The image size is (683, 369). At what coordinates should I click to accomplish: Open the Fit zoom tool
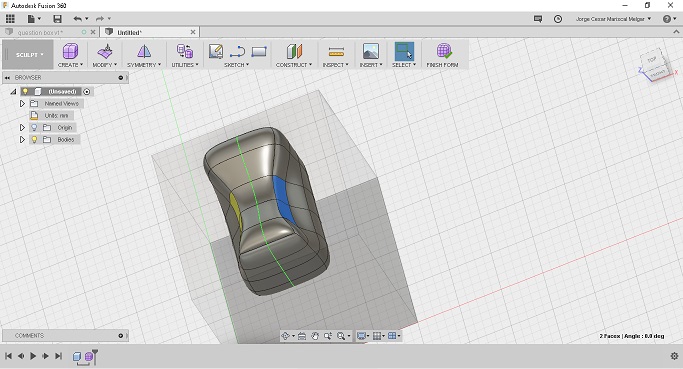pos(341,336)
